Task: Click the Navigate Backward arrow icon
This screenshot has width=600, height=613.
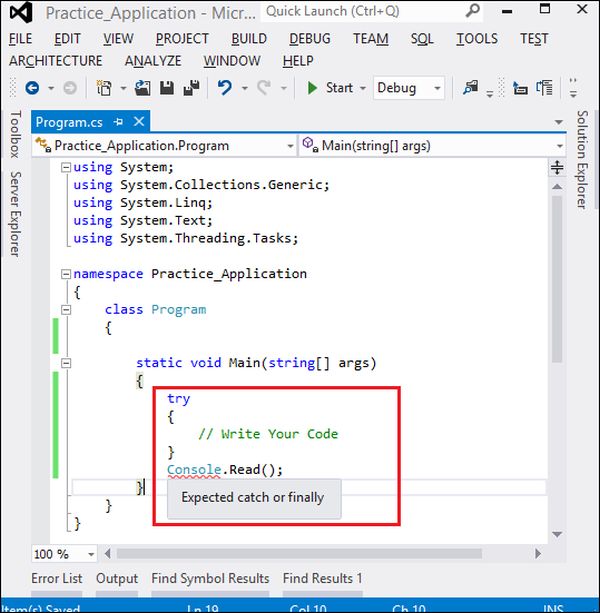Action: pos(32,88)
